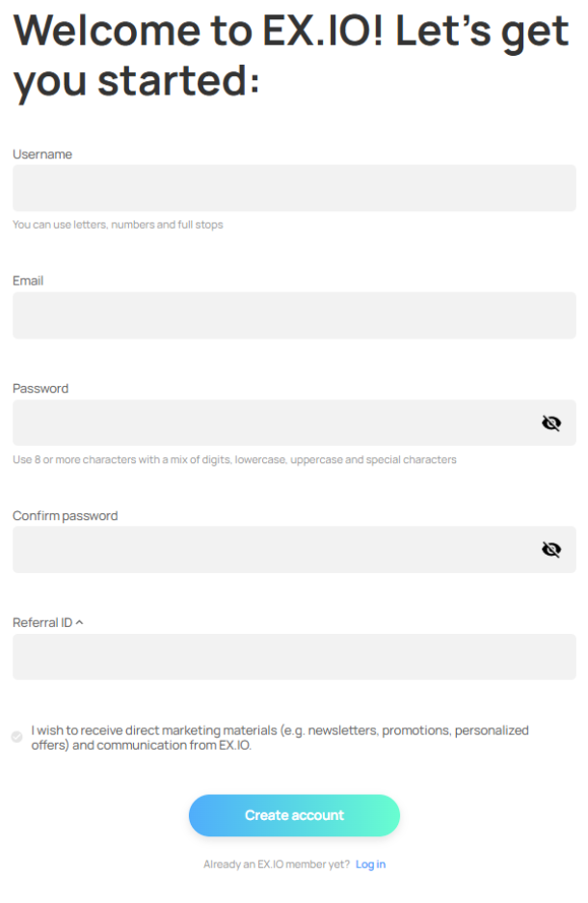Focus the Referral ID input field
Screen dimensions: 588x903
click(294, 657)
